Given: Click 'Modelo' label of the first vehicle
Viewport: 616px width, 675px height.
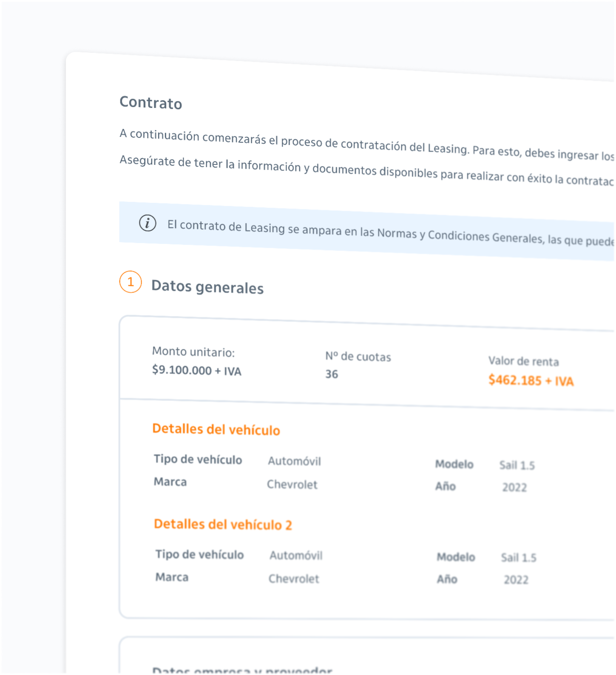Looking at the screenshot, I should [x=454, y=464].
